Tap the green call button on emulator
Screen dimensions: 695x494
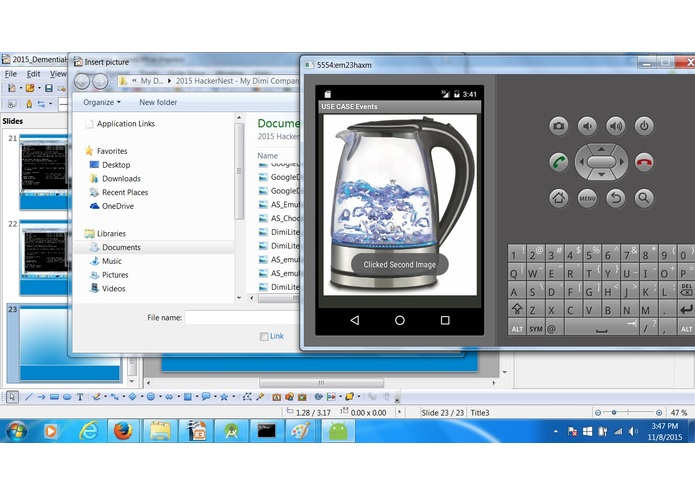tap(558, 162)
